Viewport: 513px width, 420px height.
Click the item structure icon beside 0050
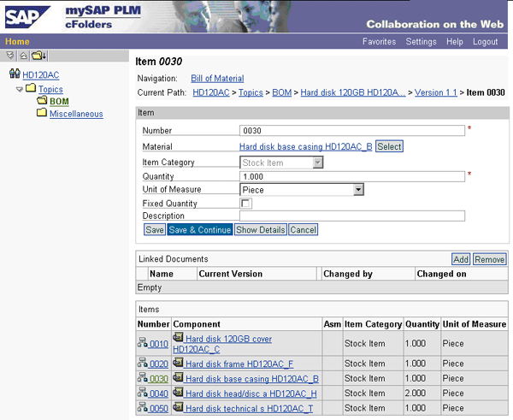click(142, 408)
